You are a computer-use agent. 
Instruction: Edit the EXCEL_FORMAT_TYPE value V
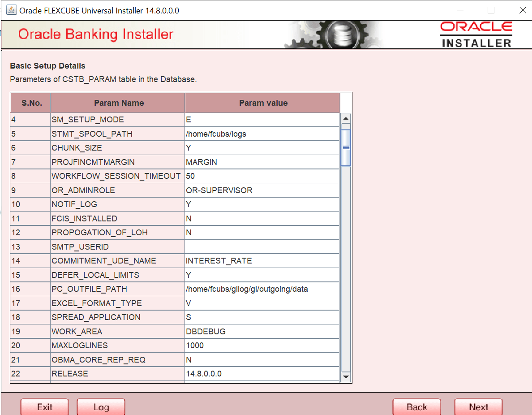click(262, 303)
